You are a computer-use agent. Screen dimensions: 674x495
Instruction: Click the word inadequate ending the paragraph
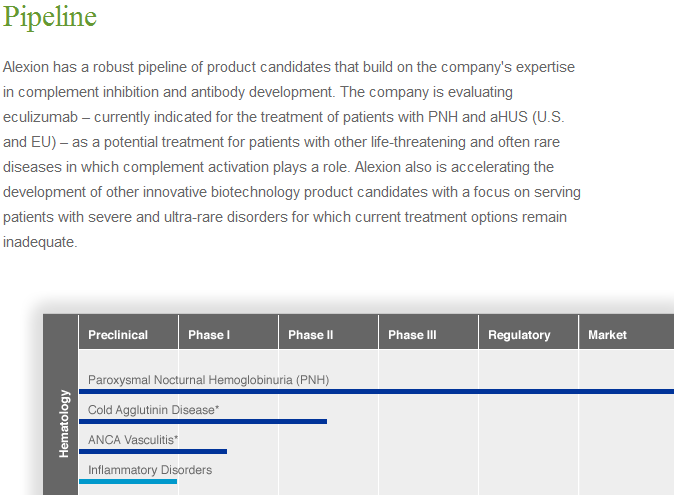coord(40,242)
